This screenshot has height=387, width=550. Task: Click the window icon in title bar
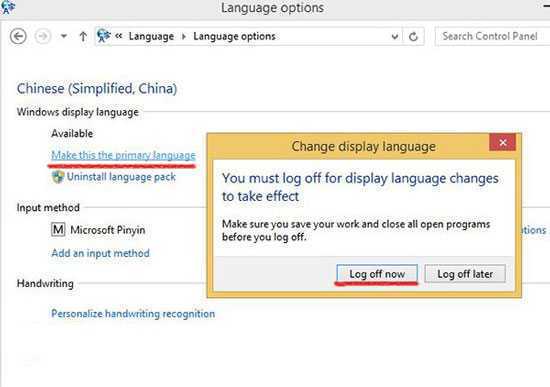point(8,7)
